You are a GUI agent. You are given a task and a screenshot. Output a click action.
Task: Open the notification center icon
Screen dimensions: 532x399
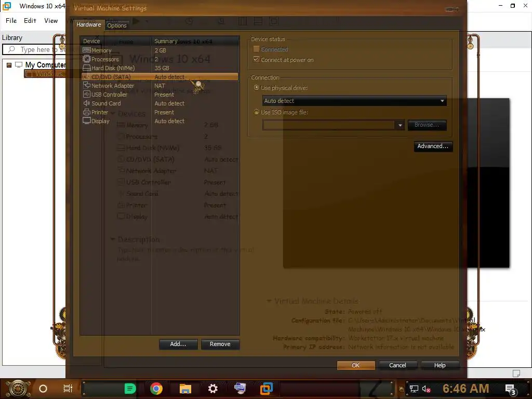511,389
